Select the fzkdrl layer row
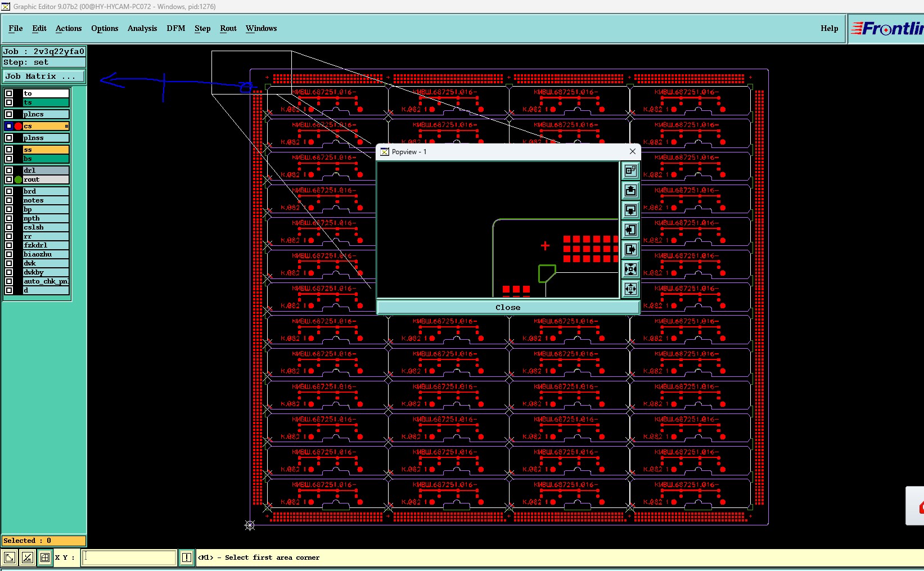The image size is (924, 571). [46, 245]
